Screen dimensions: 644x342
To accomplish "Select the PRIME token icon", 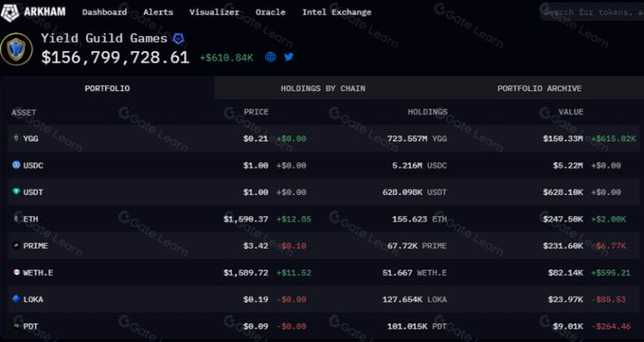I will tap(16, 245).
